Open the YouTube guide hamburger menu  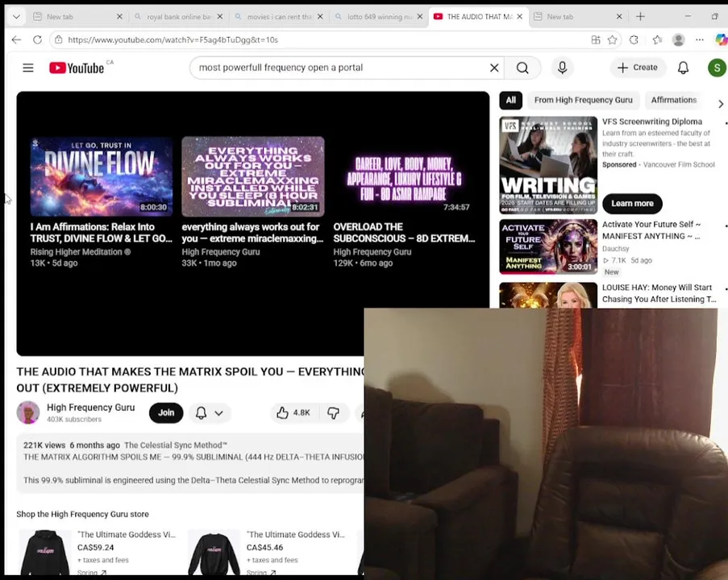coord(28,68)
